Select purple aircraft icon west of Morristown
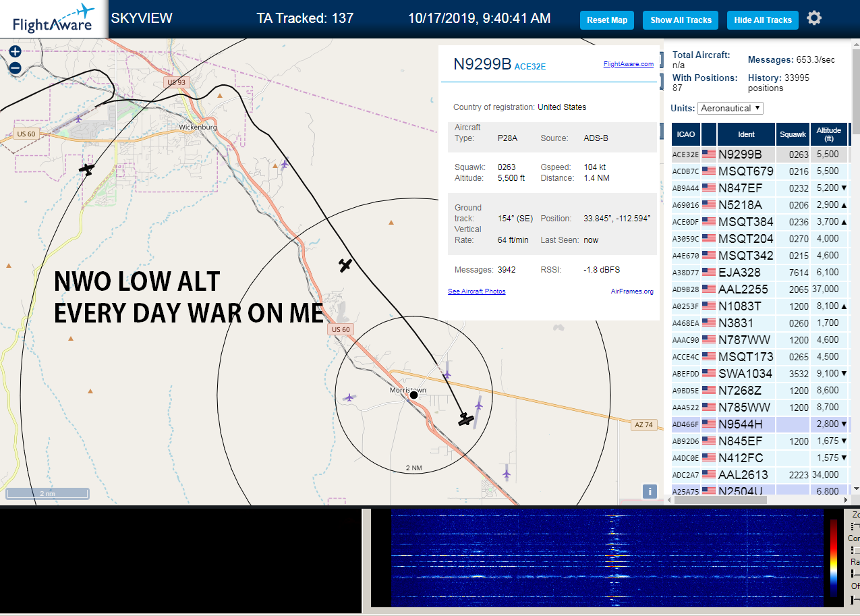Screen dimensions: 860x616 (x=349, y=397)
